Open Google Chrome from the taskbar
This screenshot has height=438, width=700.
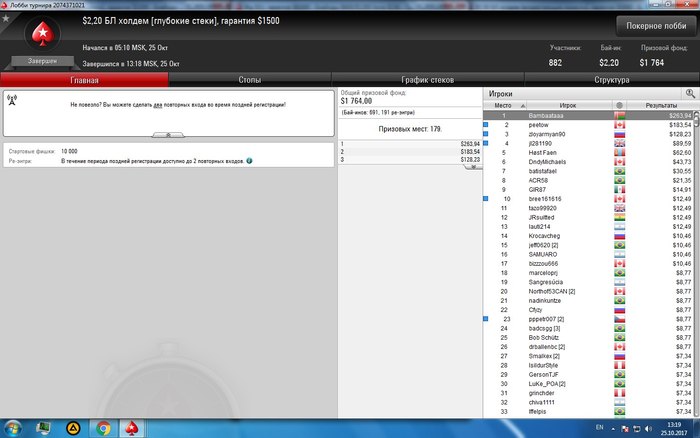[x=103, y=429]
